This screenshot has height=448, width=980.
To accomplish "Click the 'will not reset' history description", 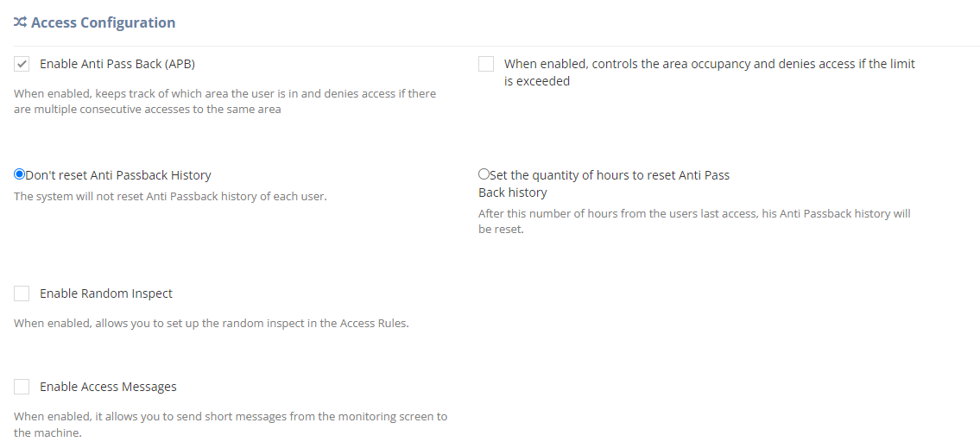I will (170, 197).
